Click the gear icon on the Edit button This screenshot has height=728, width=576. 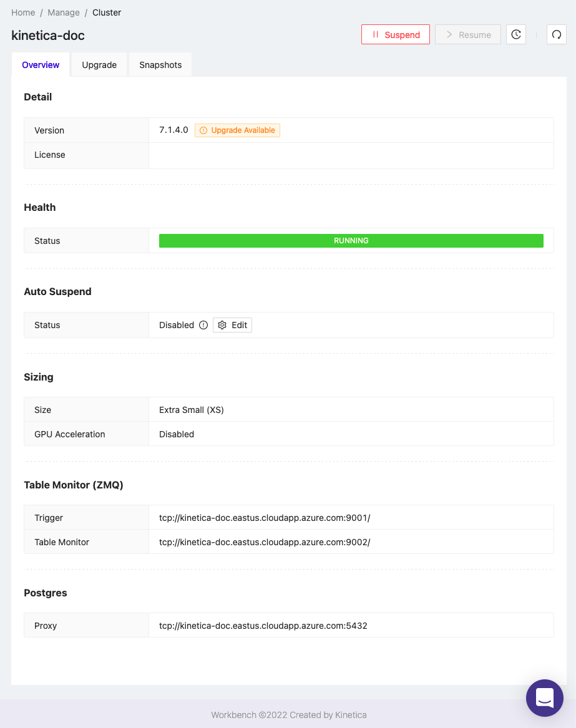[222, 325]
